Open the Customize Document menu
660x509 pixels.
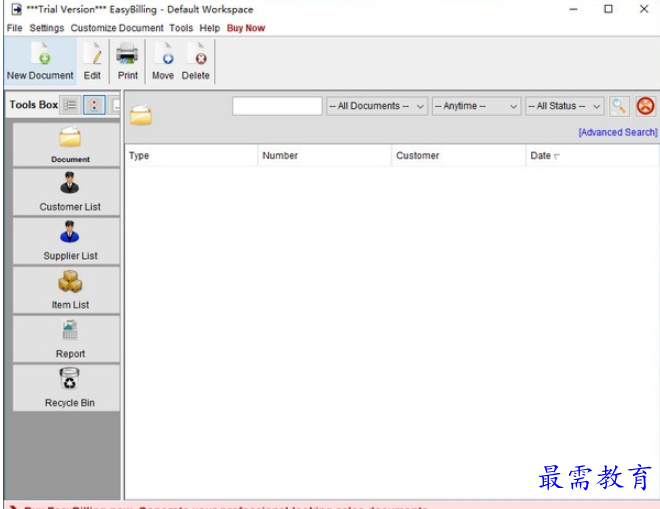point(117,28)
